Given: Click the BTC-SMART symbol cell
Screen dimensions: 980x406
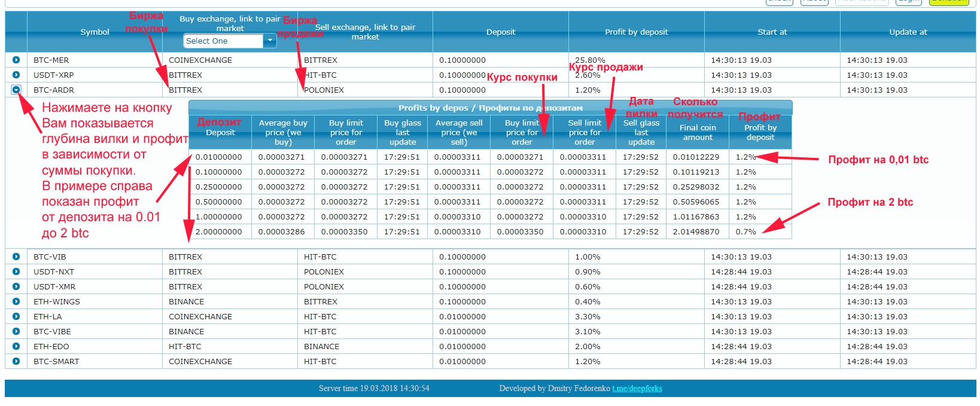Looking at the screenshot, I should [95, 361].
